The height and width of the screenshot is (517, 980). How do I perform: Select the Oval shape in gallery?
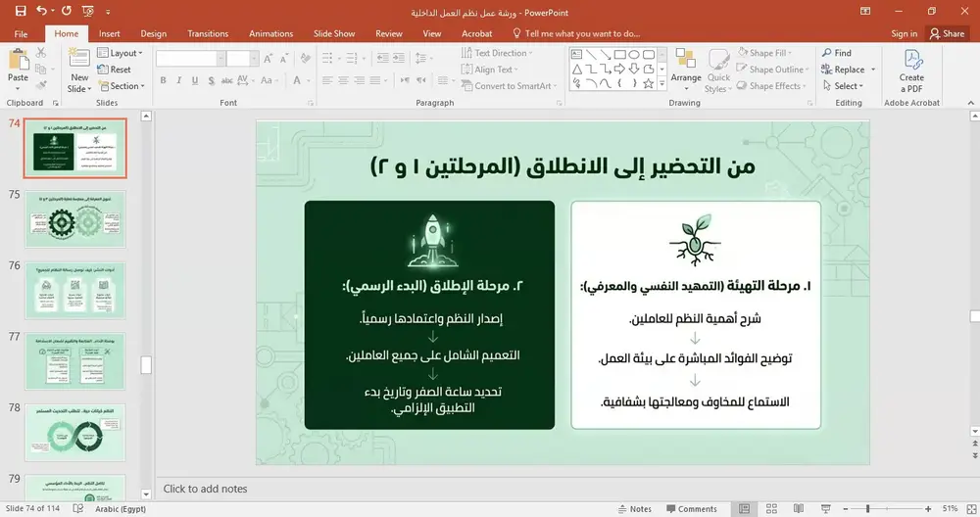pos(634,54)
